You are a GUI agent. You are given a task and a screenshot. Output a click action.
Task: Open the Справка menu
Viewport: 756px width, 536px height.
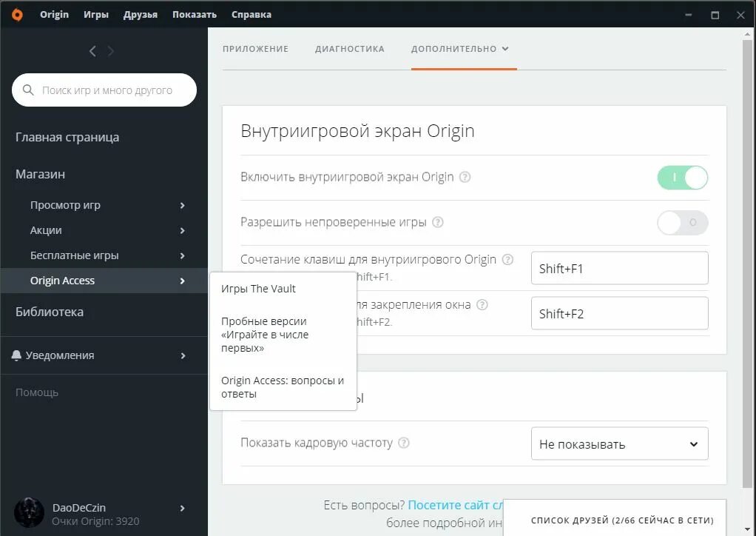(252, 15)
